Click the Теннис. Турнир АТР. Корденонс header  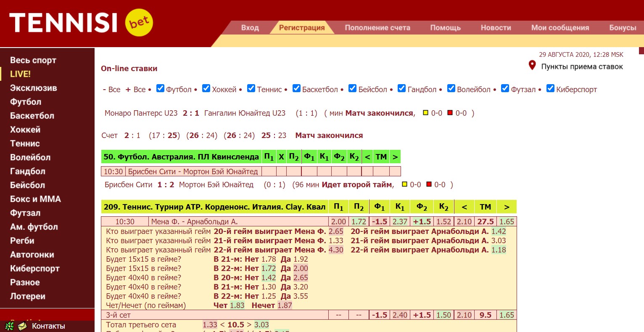pos(214,207)
